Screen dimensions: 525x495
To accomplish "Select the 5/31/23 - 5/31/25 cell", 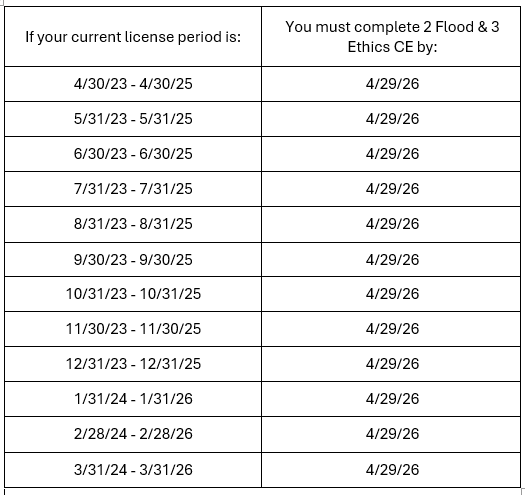I will click(x=133, y=119).
